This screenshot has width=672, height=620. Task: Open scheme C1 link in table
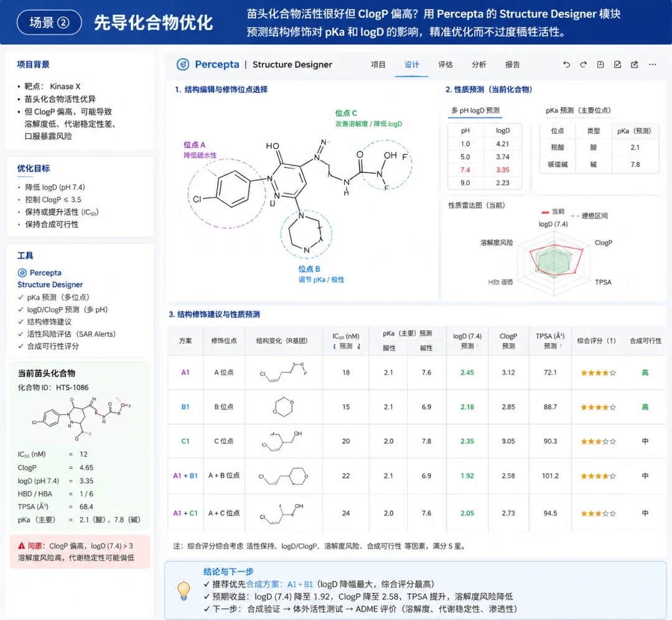pos(185,441)
